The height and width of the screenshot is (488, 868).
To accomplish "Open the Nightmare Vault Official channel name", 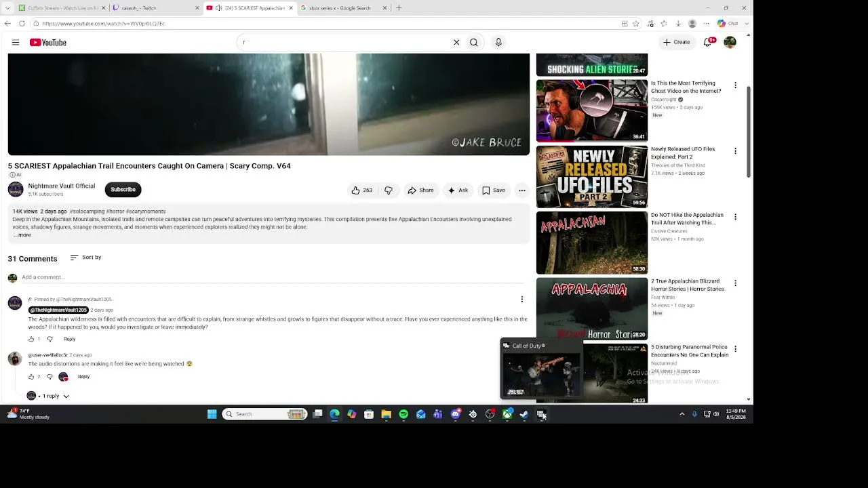I will (62, 186).
